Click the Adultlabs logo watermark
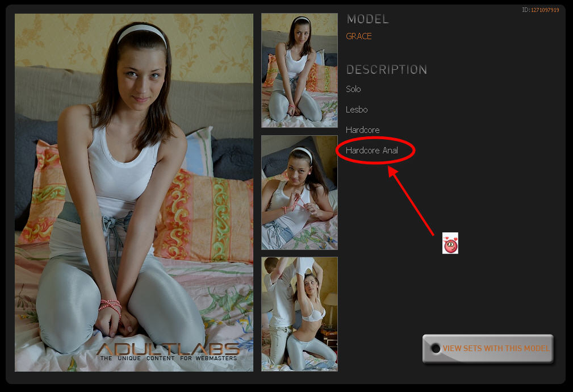This screenshot has height=392, width=573. click(168, 349)
